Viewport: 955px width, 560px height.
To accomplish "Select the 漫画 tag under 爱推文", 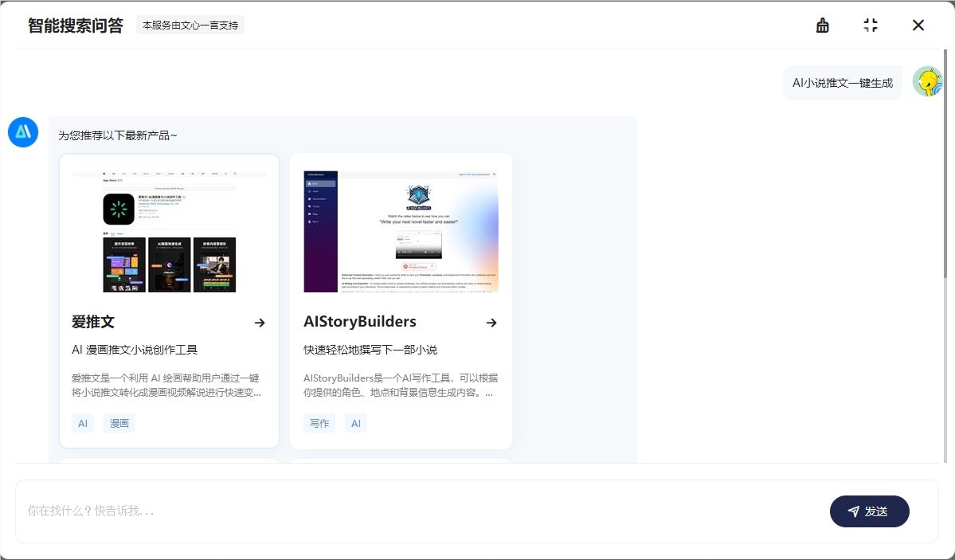I will tap(119, 423).
